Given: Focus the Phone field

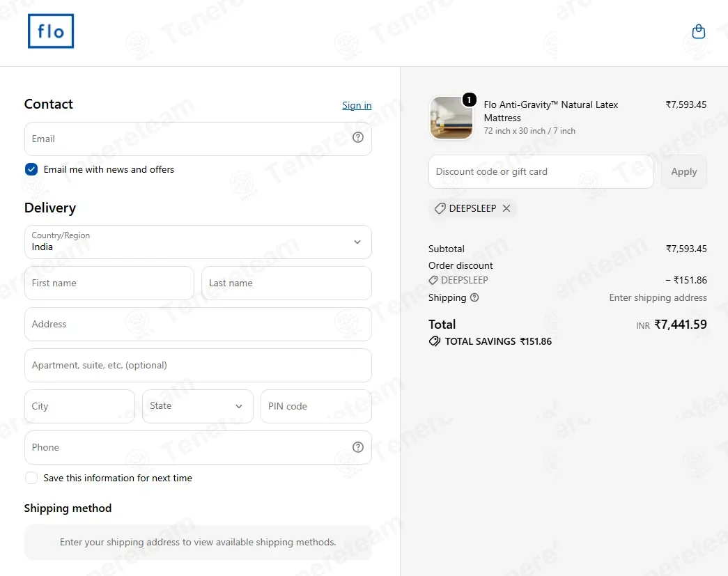Looking at the screenshot, I should (x=198, y=447).
